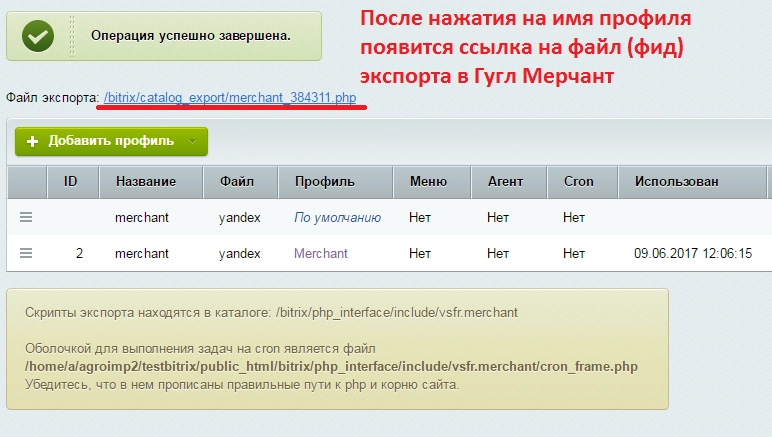The width and height of the screenshot is (772, 437).
Task: Click the green checkmark success icon
Action: coord(38,36)
